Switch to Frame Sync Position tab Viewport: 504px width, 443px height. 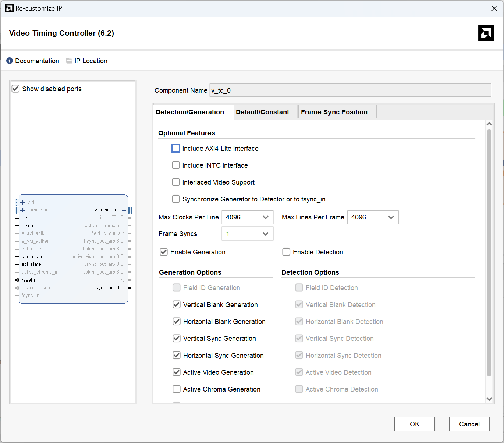coord(334,112)
